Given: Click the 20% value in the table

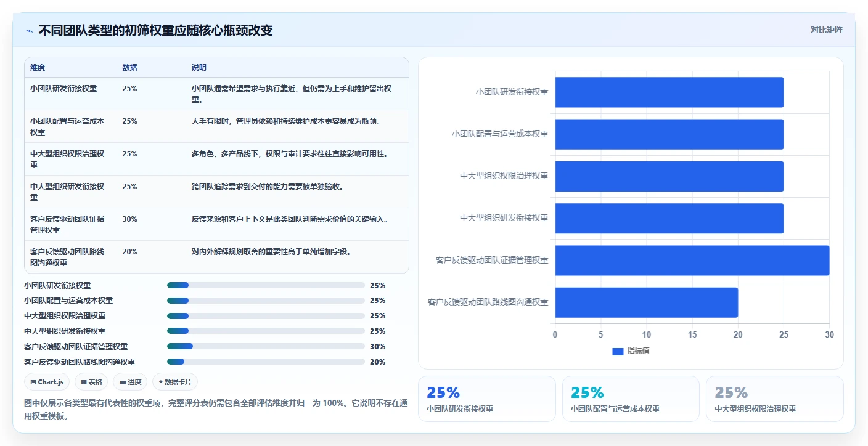Looking at the screenshot, I should (x=130, y=252).
